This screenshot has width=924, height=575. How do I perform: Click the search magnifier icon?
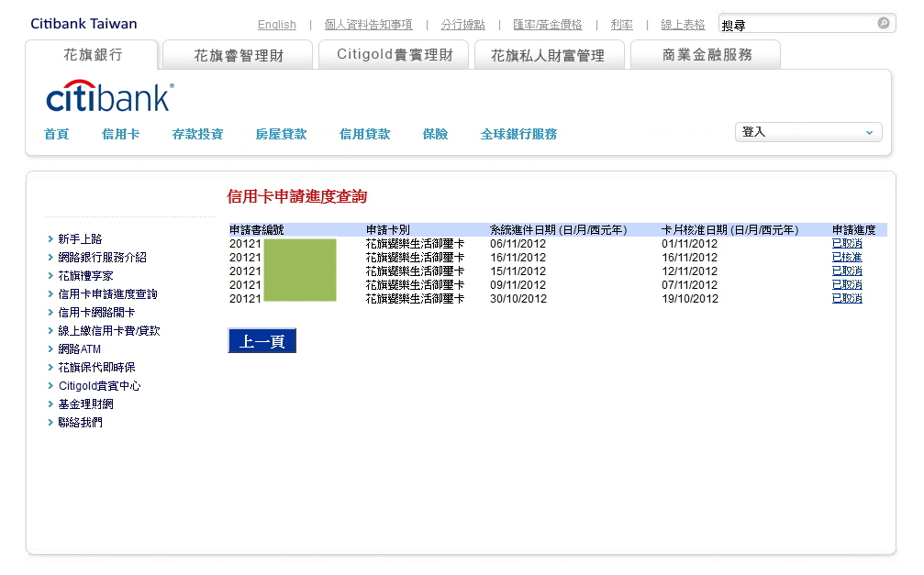click(883, 23)
